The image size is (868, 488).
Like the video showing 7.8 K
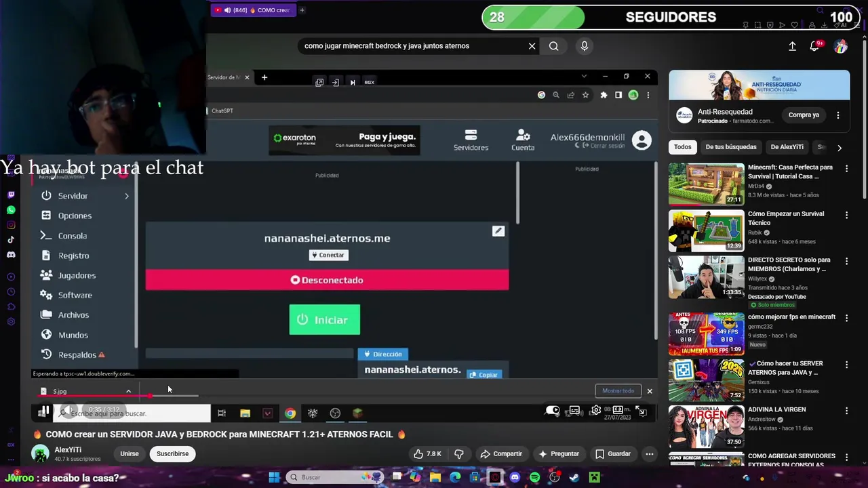pos(427,454)
